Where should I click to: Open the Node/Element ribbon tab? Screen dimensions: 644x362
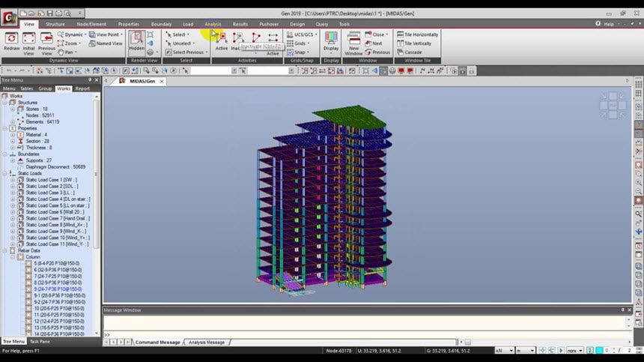pyautogui.click(x=91, y=24)
